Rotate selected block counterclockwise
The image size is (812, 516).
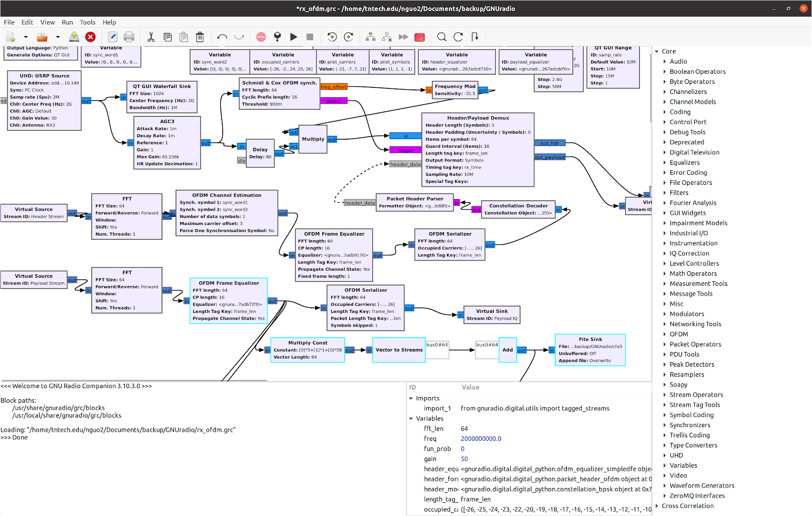(x=332, y=37)
